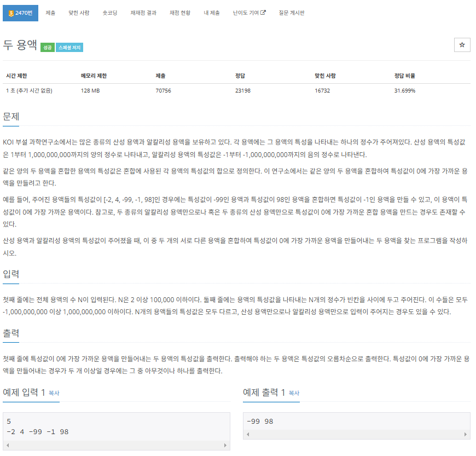
Task: Click the 128 MB memory limit value
Action: (90, 90)
